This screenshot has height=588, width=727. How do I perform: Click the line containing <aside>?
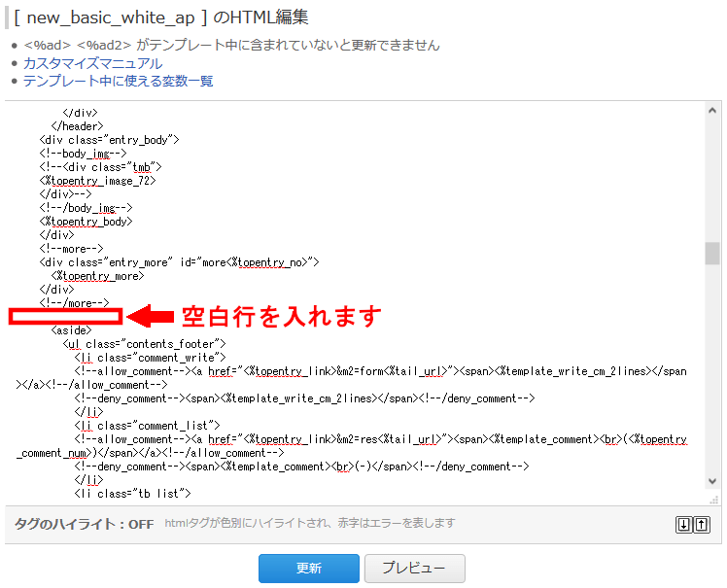[71, 330]
